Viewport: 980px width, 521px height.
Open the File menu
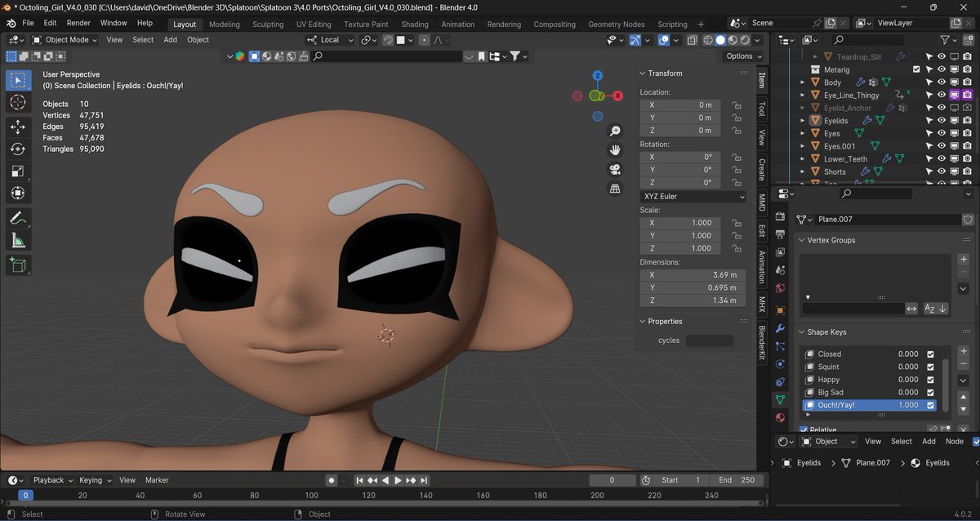pyautogui.click(x=28, y=23)
